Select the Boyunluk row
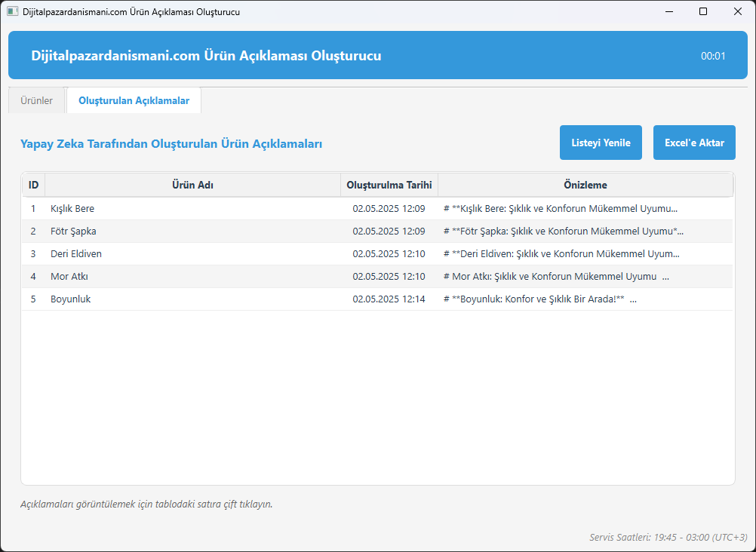The image size is (756, 552). [377, 299]
